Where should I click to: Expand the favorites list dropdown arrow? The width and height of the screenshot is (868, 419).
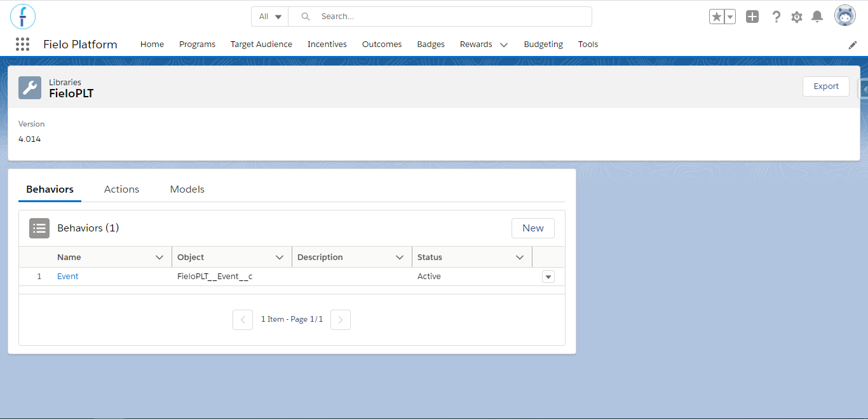(730, 17)
